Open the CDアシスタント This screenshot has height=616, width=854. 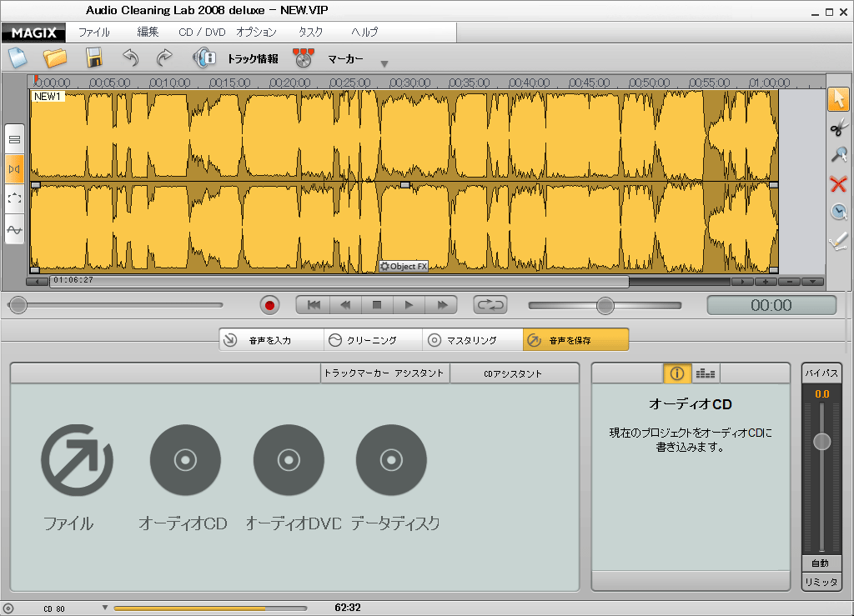coord(513,373)
